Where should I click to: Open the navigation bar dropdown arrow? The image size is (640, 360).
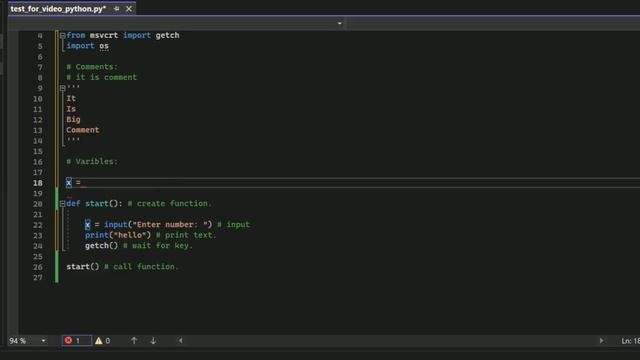(x=340, y=23)
